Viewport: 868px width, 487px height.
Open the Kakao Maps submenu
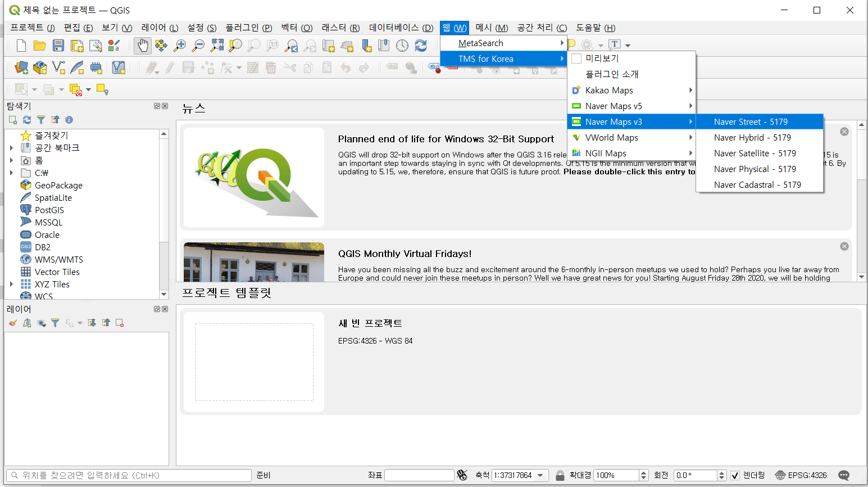(631, 90)
